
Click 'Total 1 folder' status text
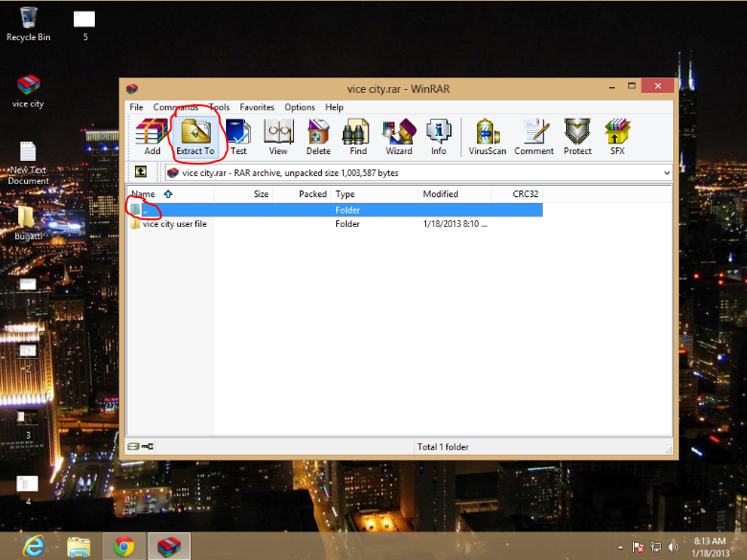pyautogui.click(x=443, y=447)
